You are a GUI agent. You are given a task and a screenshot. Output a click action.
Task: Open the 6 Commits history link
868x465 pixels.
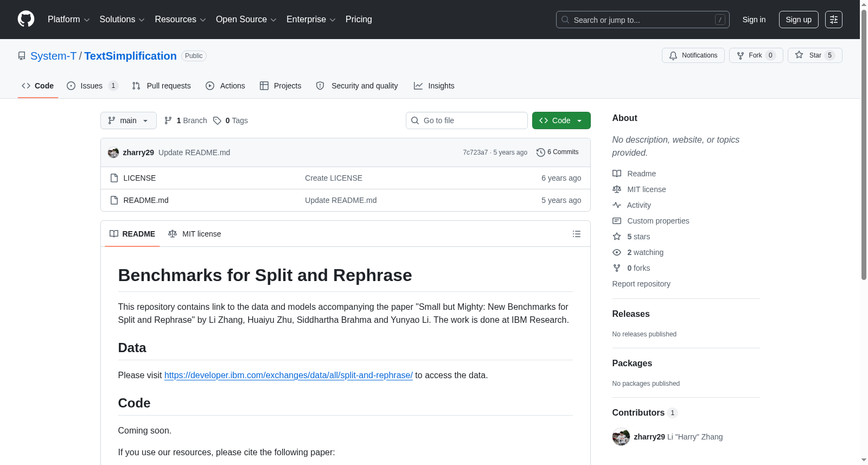[558, 152]
